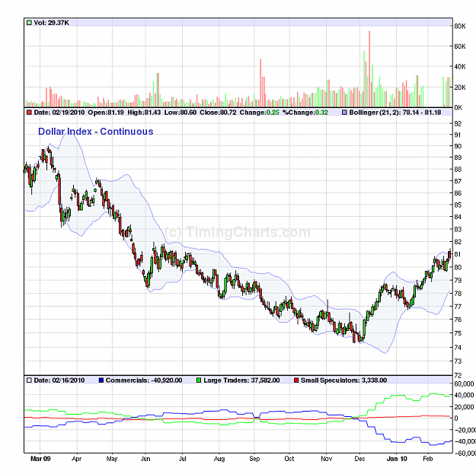Click the 80 price axis label
Image resolution: width=476 pixels, height=474 pixels.
click(458, 268)
